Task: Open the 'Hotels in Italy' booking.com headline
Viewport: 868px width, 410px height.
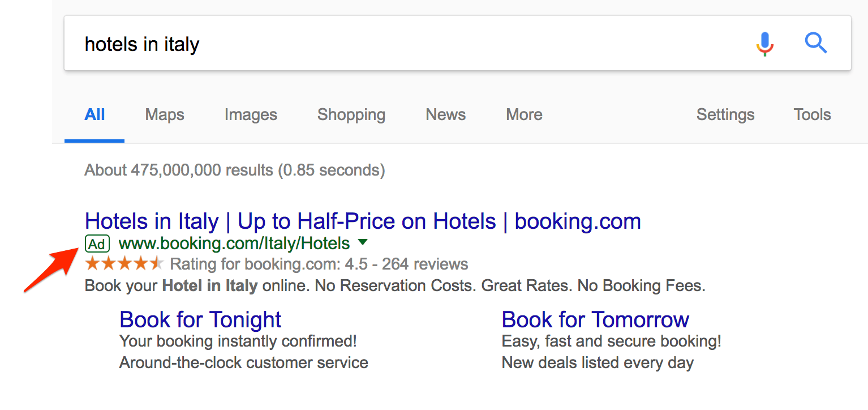Action: click(x=363, y=221)
